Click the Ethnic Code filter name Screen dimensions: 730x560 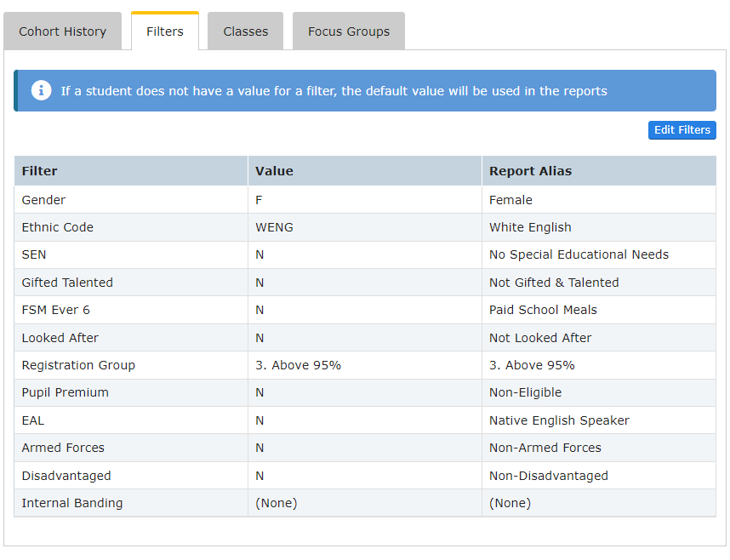(x=57, y=227)
